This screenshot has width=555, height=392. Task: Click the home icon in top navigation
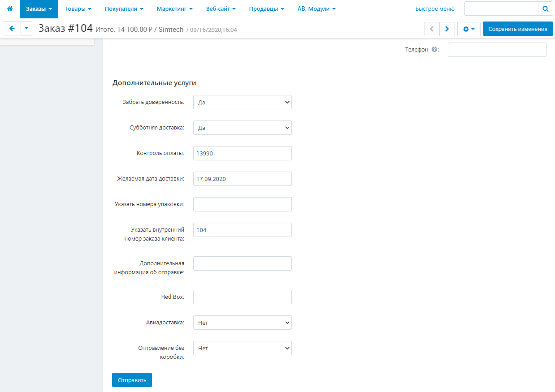pos(9,9)
